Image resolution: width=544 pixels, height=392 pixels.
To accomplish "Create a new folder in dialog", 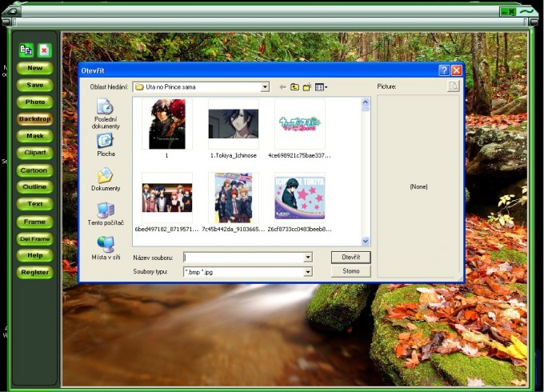I will pyautogui.click(x=307, y=87).
